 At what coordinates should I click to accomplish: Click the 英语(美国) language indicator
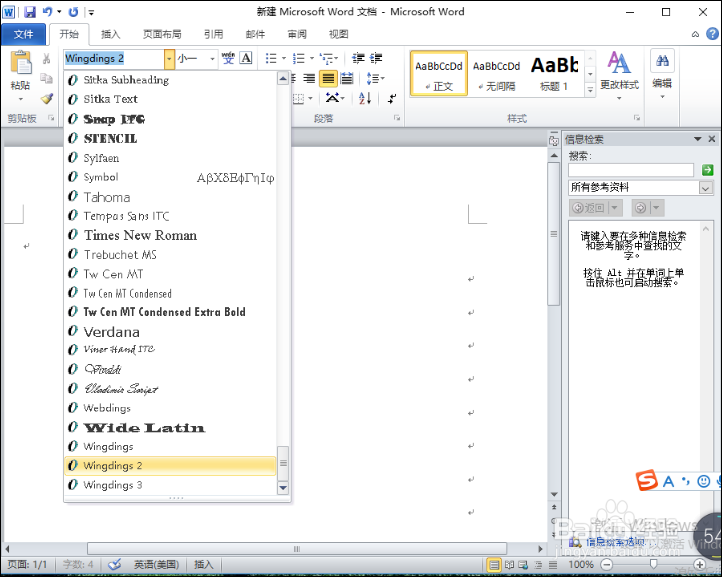point(157,565)
